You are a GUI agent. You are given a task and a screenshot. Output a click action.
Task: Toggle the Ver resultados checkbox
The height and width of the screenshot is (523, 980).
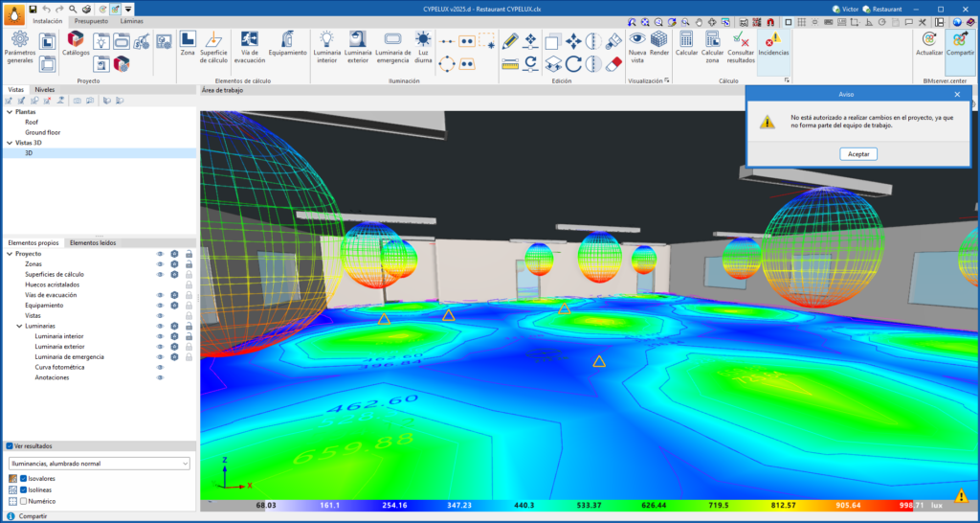tap(10, 446)
